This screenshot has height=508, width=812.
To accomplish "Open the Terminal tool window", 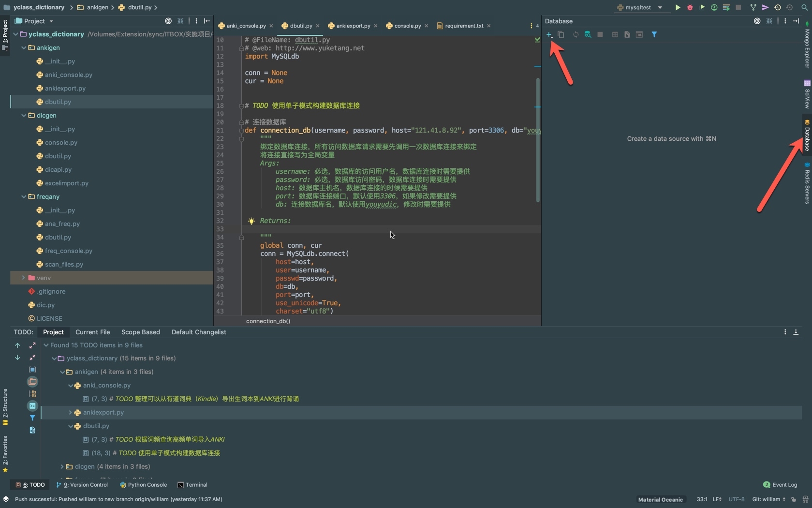I will coord(192,485).
